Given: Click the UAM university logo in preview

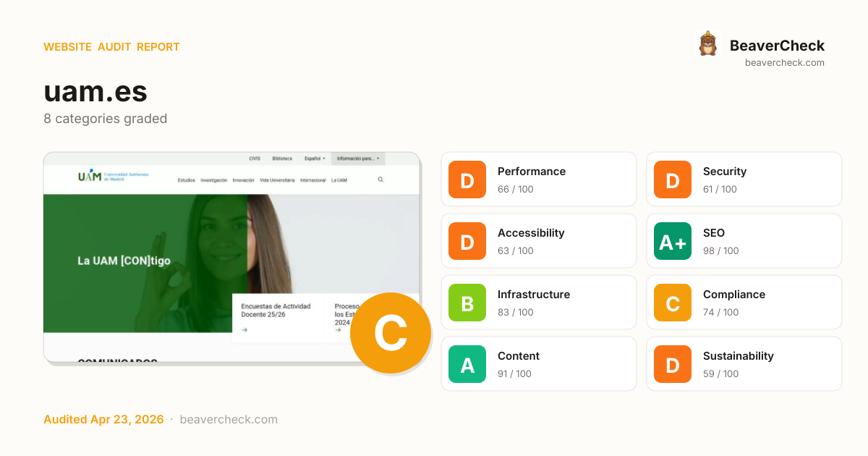Looking at the screenshot, I should [113, 176].
